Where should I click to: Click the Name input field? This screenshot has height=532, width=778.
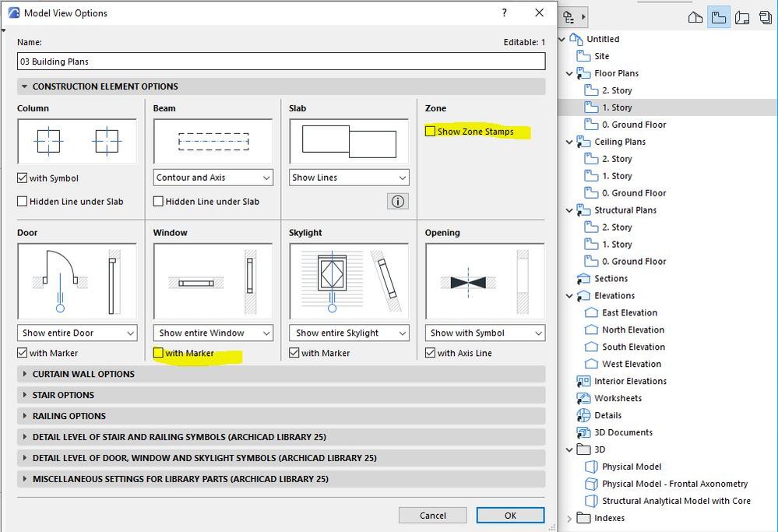[281, 62]
